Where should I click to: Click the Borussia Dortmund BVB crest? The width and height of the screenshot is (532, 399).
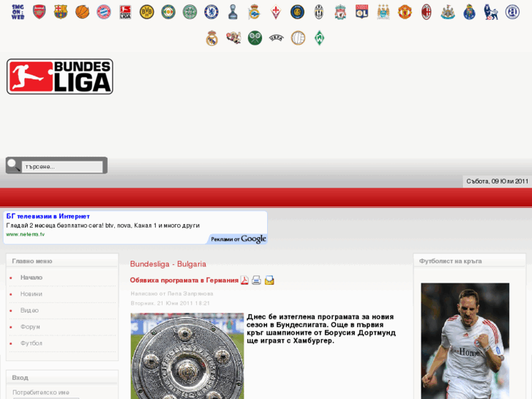(x=147, y=12)
